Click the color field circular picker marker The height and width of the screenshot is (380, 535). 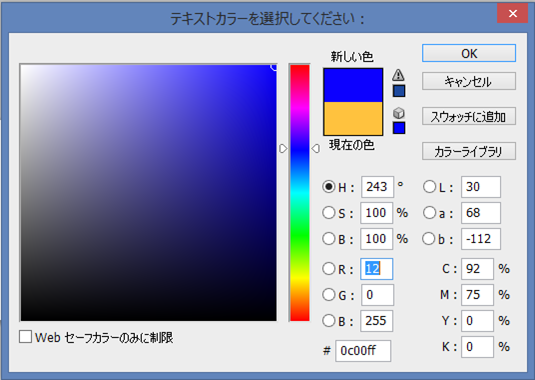274,67
